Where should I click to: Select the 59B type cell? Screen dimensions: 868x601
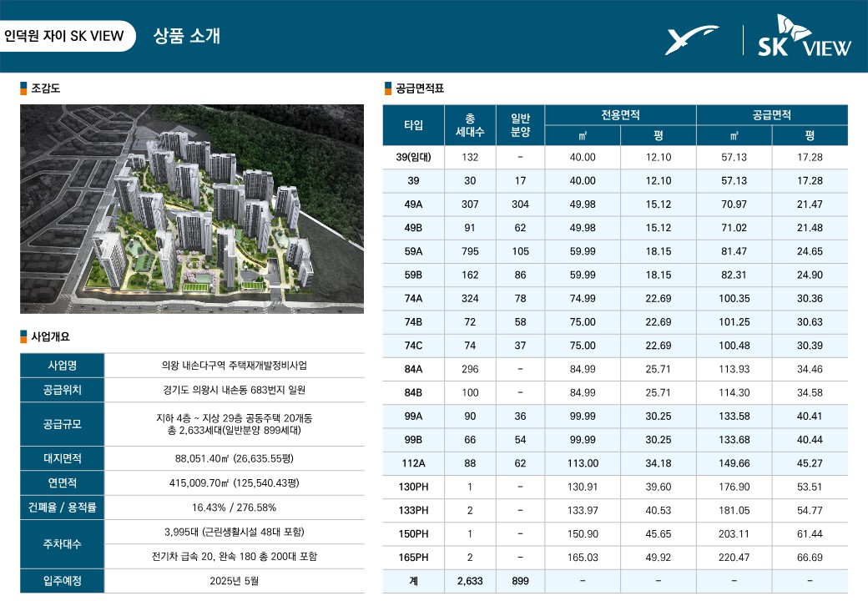(x=413, y=275)
